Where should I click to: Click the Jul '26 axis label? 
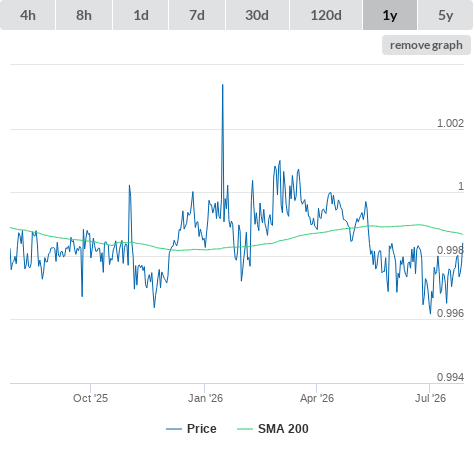click(430, 398)
